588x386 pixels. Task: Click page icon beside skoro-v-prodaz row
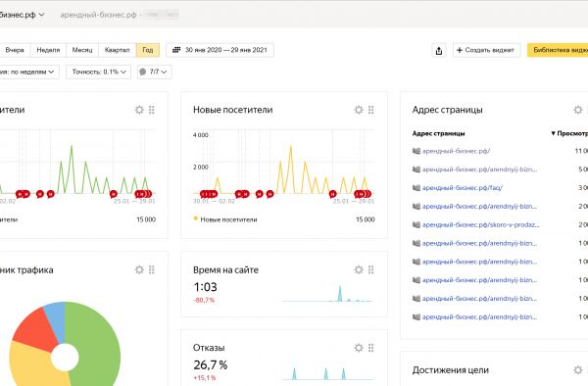[x=416, y=225]
